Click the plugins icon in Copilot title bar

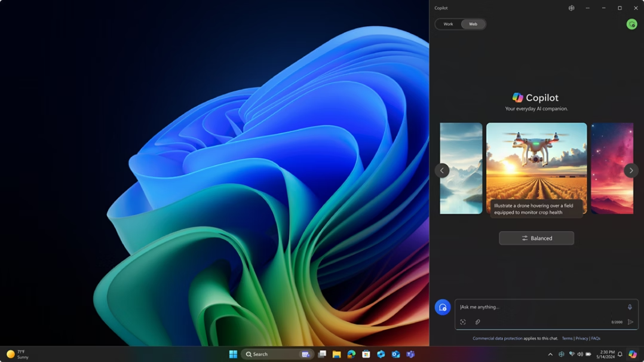(x=571, y=8)
